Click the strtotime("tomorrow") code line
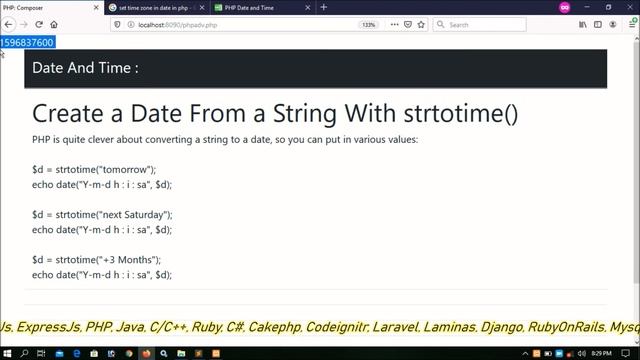The image size is (640, 360). coord(94,169)
